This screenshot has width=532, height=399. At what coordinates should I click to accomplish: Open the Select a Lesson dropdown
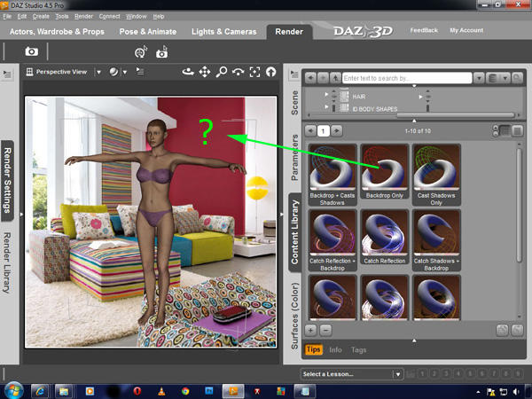coord(351,374)
